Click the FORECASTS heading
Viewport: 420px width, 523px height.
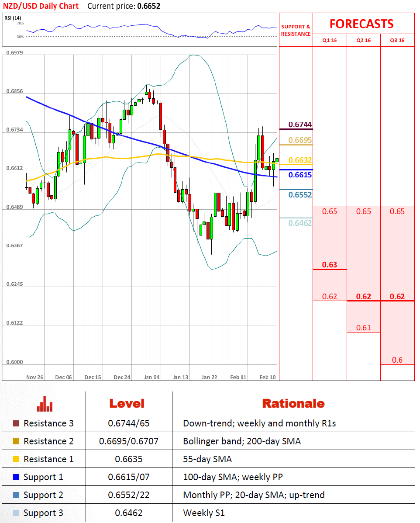(361, 24)
